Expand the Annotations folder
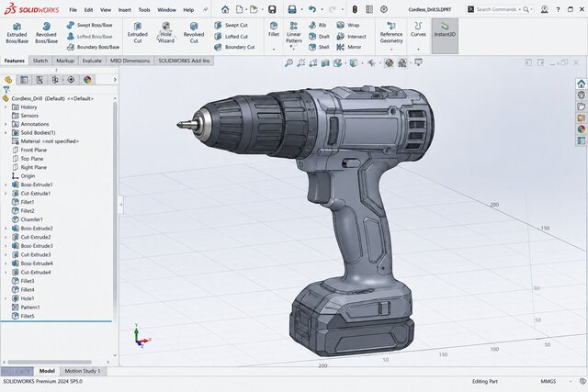Screen dimensions: 588x392 [x=6, y=124]
